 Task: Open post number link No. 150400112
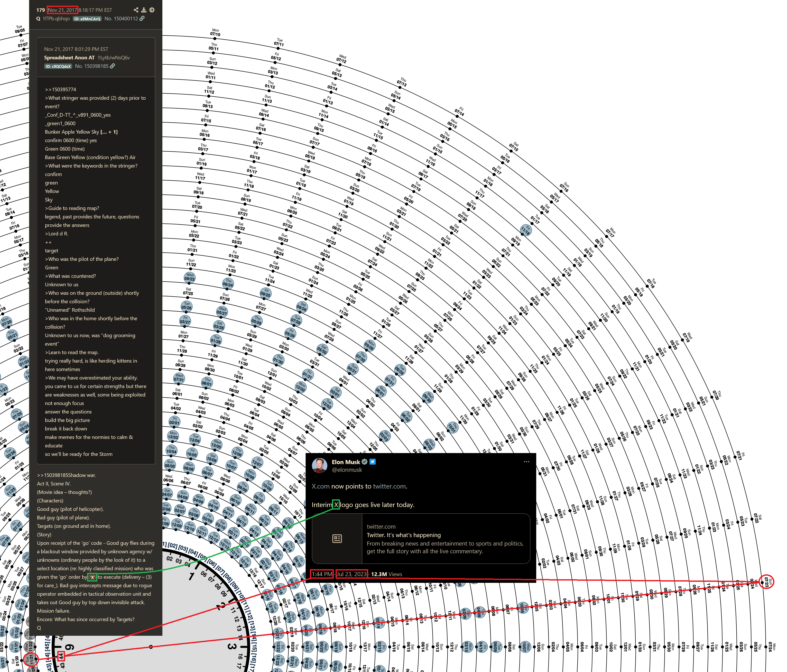tap(121, 18)
